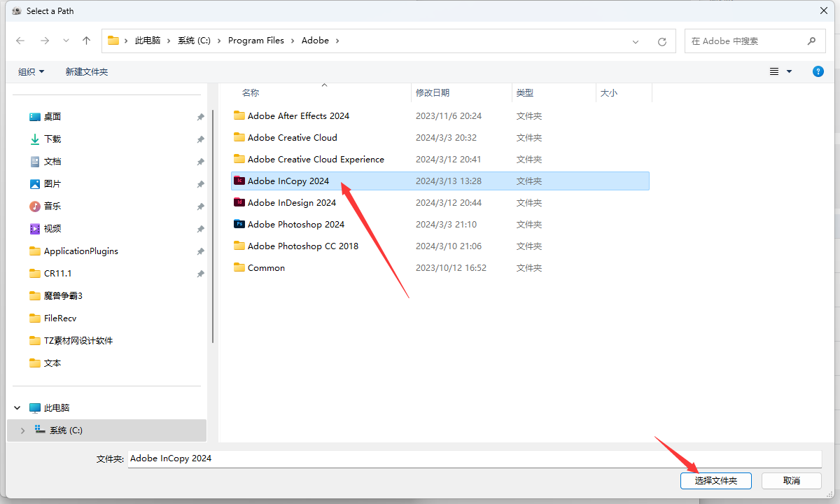Expand chevron after Adobe in breadcrumb

pos(337,41)
